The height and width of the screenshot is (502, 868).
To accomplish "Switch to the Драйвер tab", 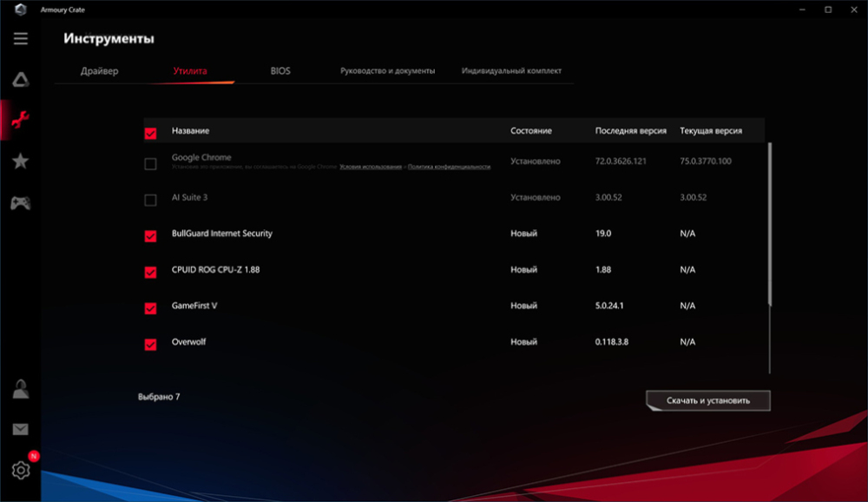I will (x=99, y=71).
